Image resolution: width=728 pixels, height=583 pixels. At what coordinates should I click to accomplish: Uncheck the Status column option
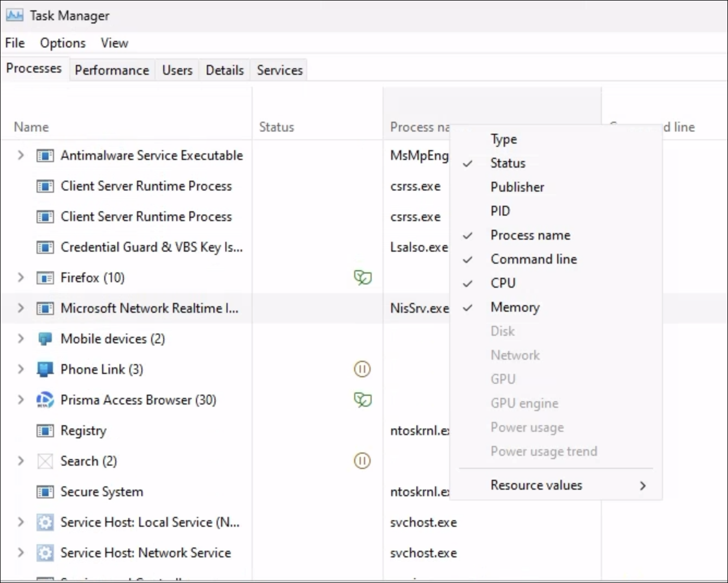508,163
